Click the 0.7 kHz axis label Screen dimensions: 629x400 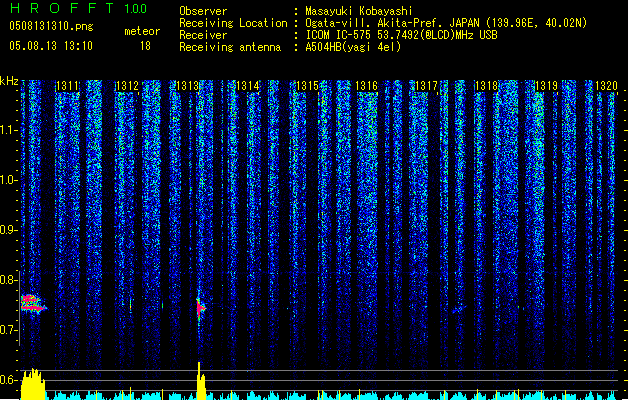click(x=8, y=330)
